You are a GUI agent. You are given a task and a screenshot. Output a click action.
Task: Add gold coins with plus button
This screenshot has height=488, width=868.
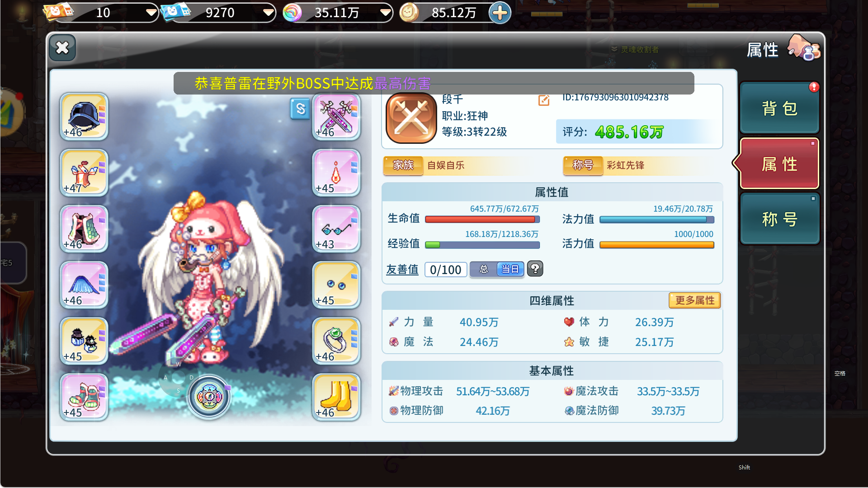coord(500,13)
